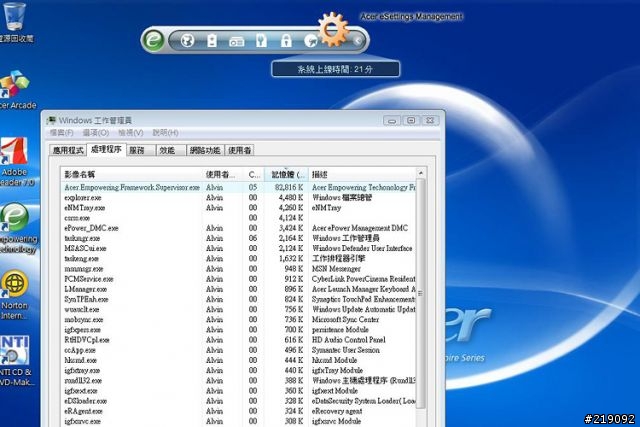640x427 pixels.
Task: Select the MSASCui.exe process
Action: click(x=238, y=248)
